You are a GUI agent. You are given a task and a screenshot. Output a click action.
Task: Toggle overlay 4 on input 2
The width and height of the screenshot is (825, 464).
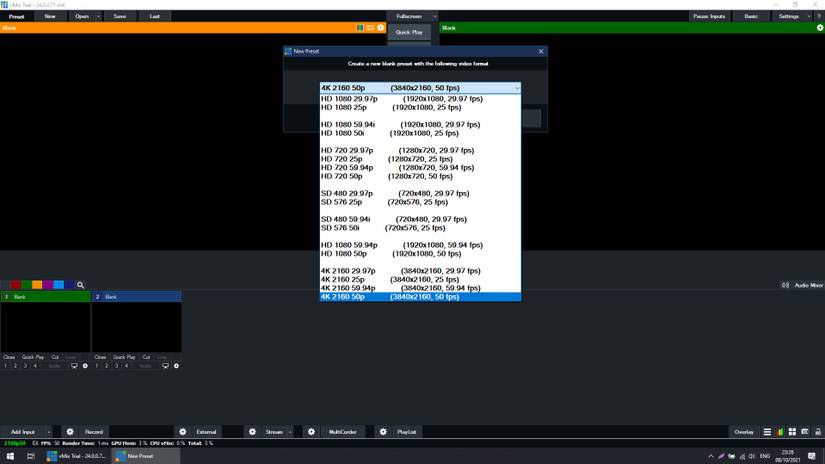click(x=126, y=366)
